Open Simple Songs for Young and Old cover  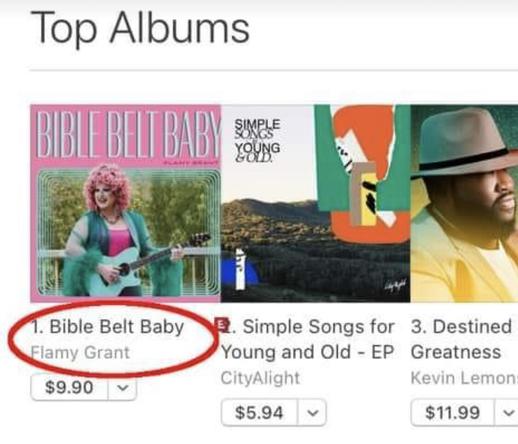click(315, 203)
